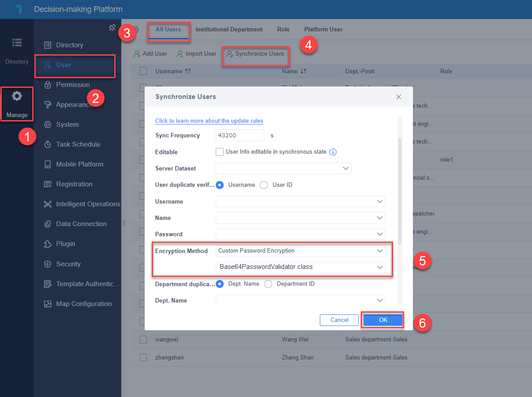Viewport: 532px width, 397px height.
Task: Open Base64PasswordValidator.class dropdown
Action: [300, 267]
